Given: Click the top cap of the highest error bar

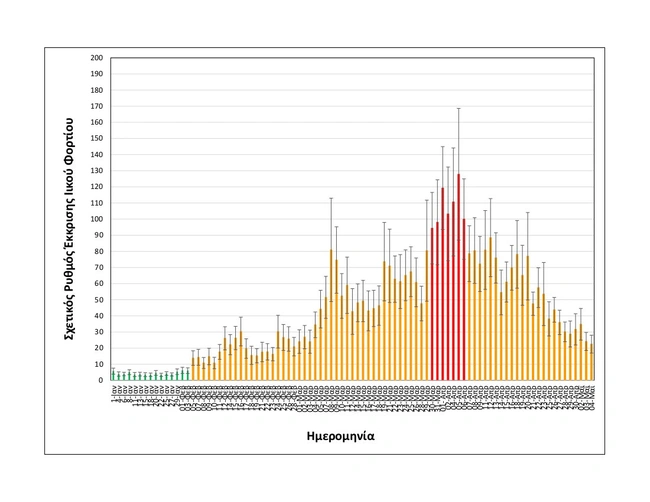Looking at the screenshot, I should (459, 108).
